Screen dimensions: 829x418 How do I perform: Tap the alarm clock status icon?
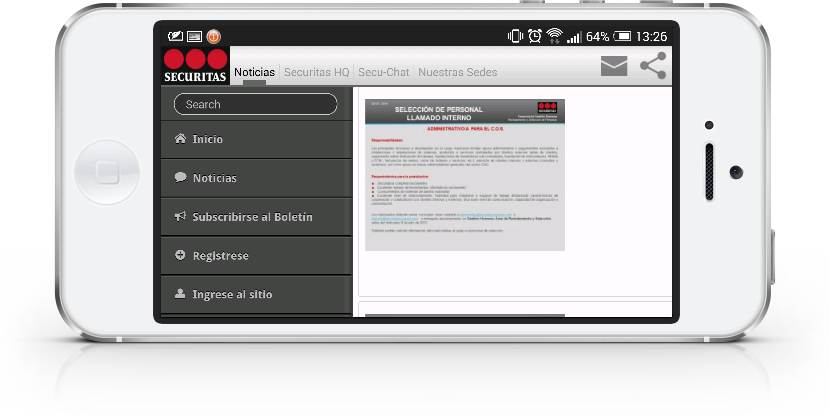535,36
